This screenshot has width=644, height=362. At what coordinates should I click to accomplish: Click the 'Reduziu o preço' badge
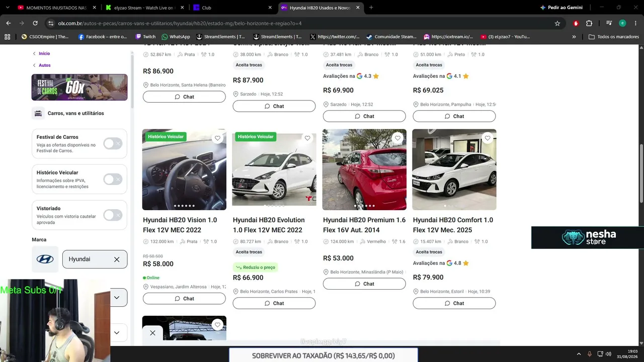(256, 267)
